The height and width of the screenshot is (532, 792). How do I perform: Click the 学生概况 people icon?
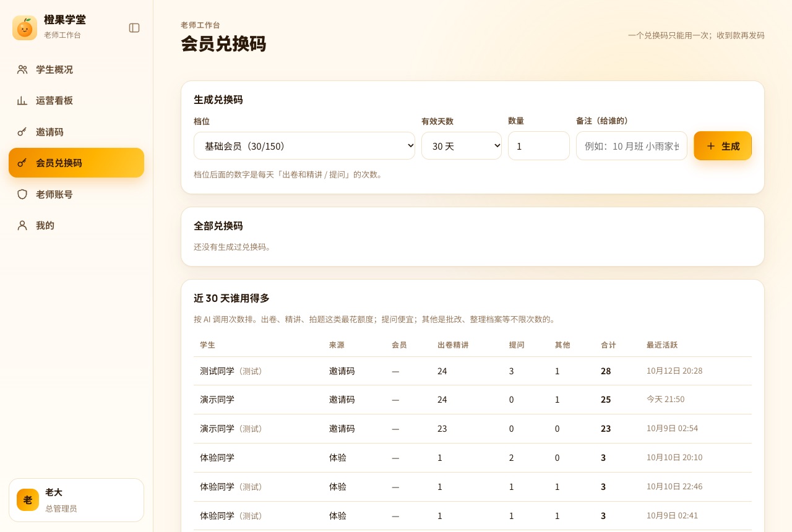(x=22, y=70)
